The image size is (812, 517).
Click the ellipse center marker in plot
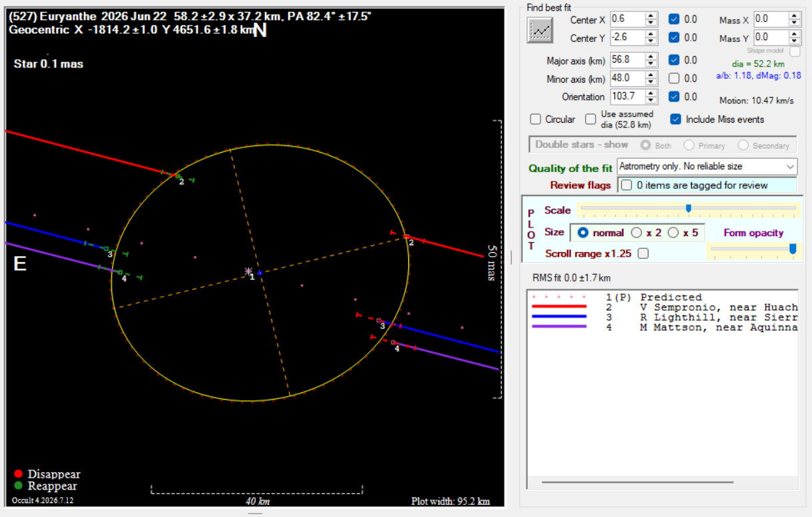[x=260, y=273]
